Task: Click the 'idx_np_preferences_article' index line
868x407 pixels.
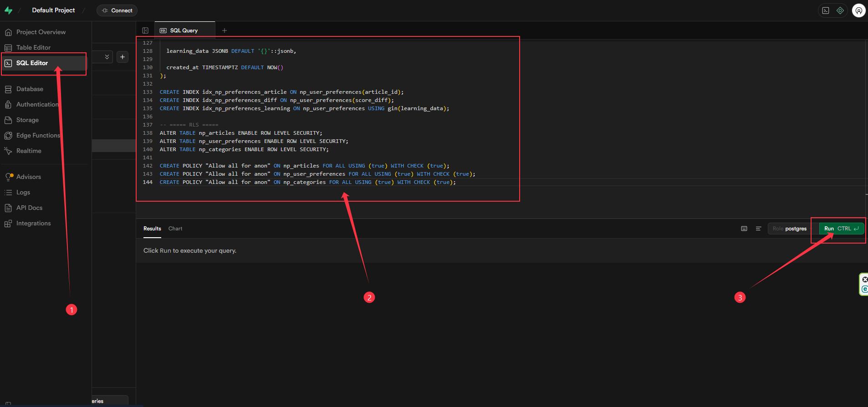Action: tap(281, 92)
